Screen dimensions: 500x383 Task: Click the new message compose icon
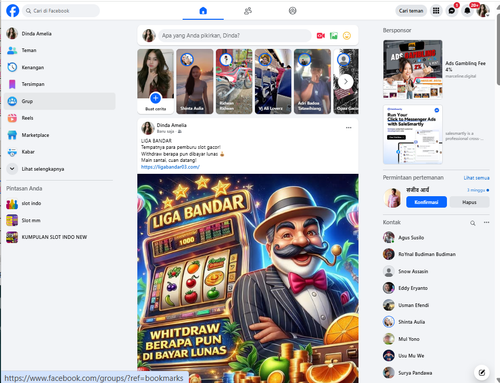482,373
